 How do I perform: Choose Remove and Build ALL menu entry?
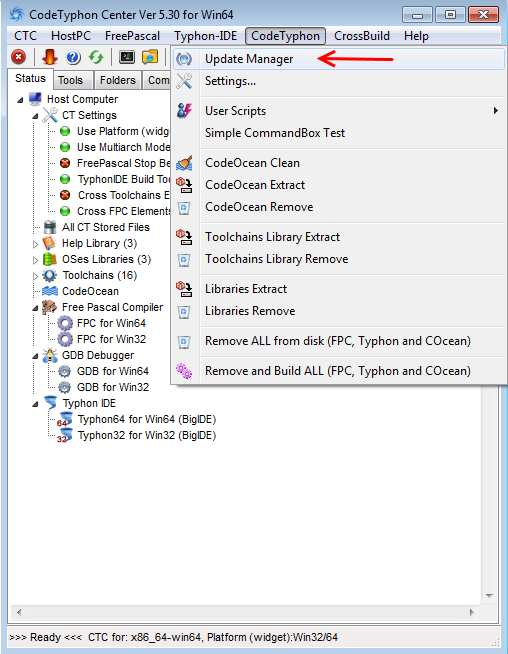(339, 371)
